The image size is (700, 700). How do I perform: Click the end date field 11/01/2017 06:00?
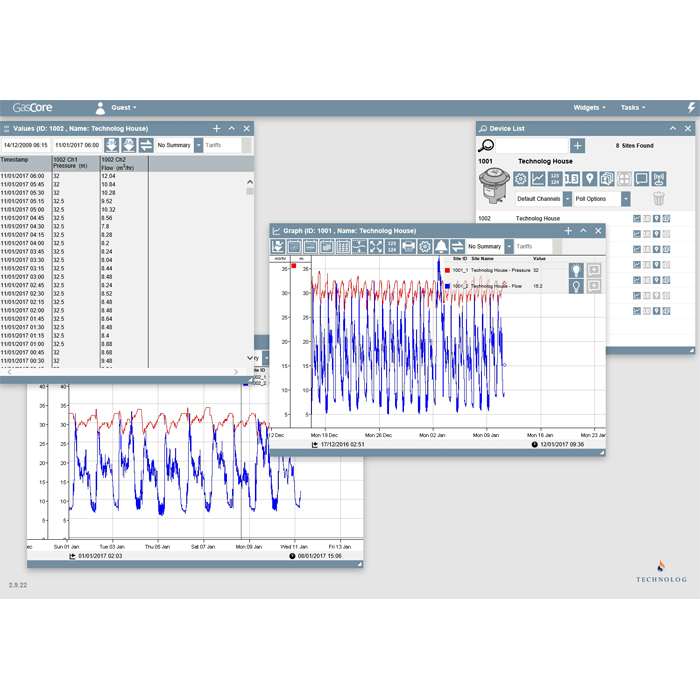(77, 145)
